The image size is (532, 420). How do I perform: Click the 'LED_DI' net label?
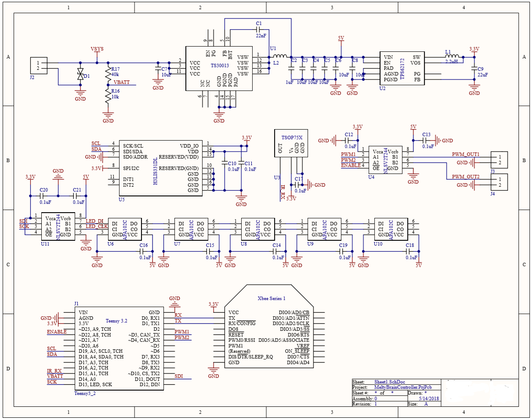pos(94,221)
